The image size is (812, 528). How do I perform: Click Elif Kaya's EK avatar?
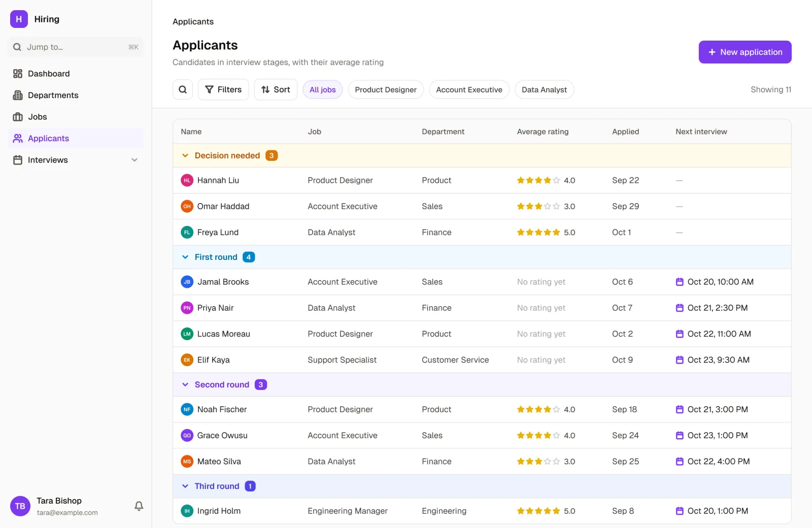(187, 360)
